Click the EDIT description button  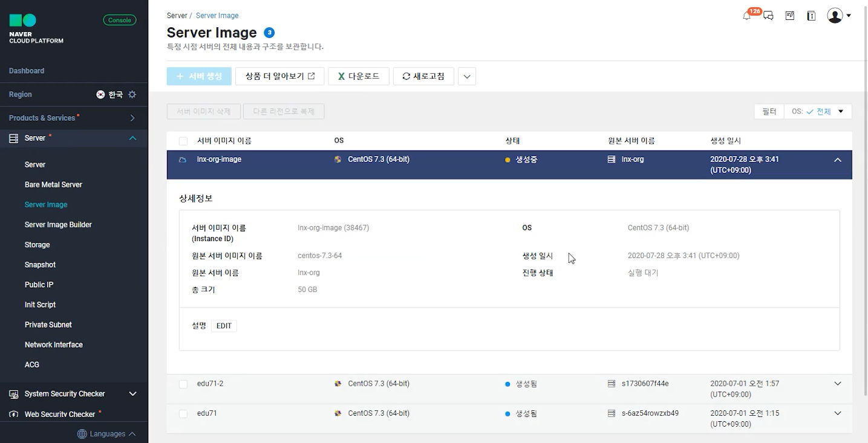click(224, 326)
